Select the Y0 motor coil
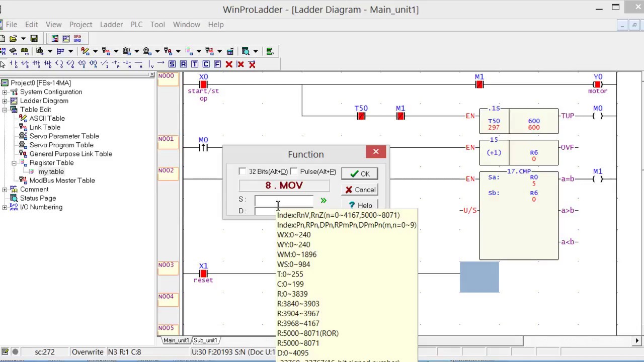 pyautogui.click(x=598, y=84)
